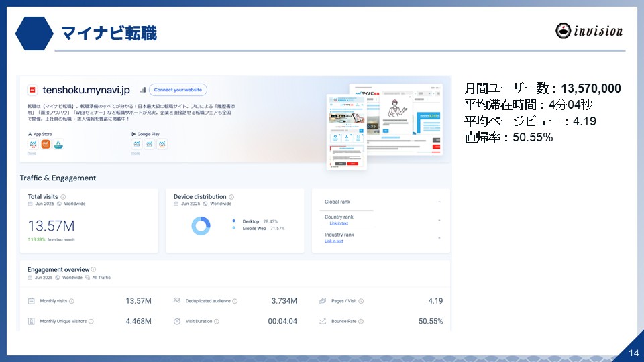Click the 平均ページビュー：4.19 line
Image resolution: width=644 pixels, height=362 pixels.
tap(530, 121)
